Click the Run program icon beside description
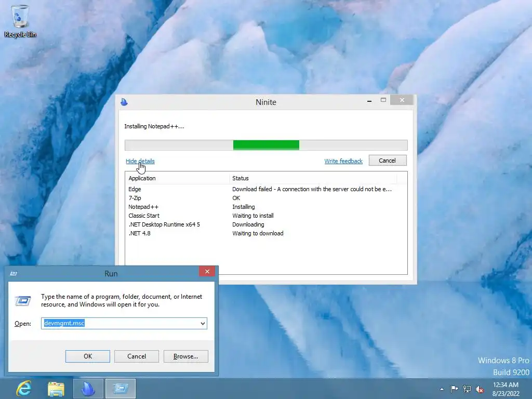Screen dimensions: 532x399 23,301
